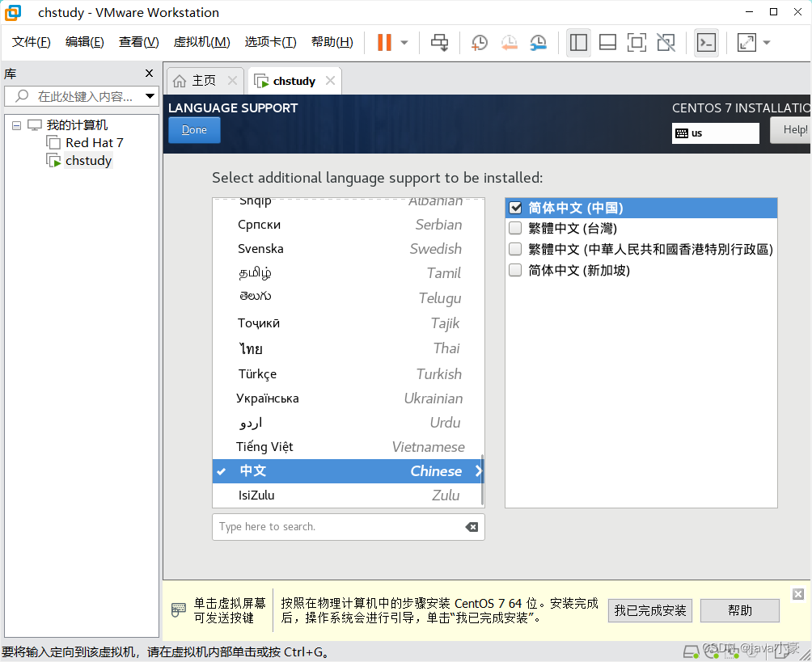Take a snapshot of the virtual machine

480,43
